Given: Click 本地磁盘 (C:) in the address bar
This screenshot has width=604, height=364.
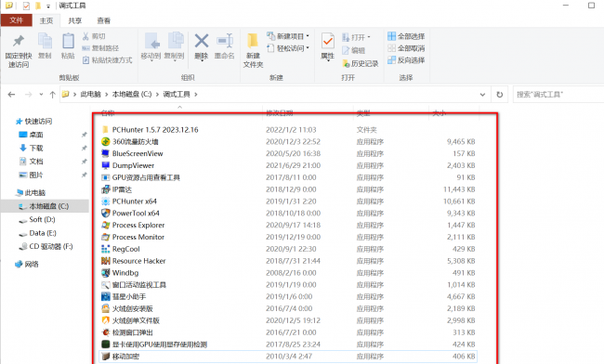Looking at the screenshot, I should tap(132, 95).
